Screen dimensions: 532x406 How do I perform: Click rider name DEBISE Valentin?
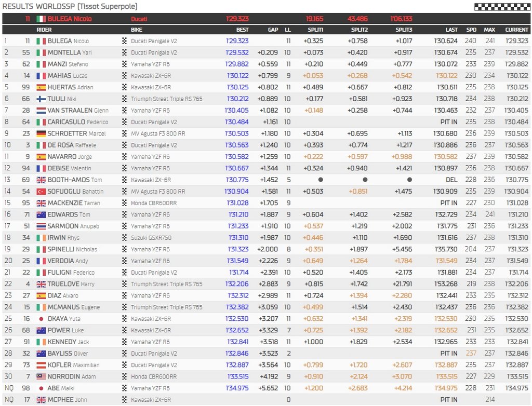point(69,168)
